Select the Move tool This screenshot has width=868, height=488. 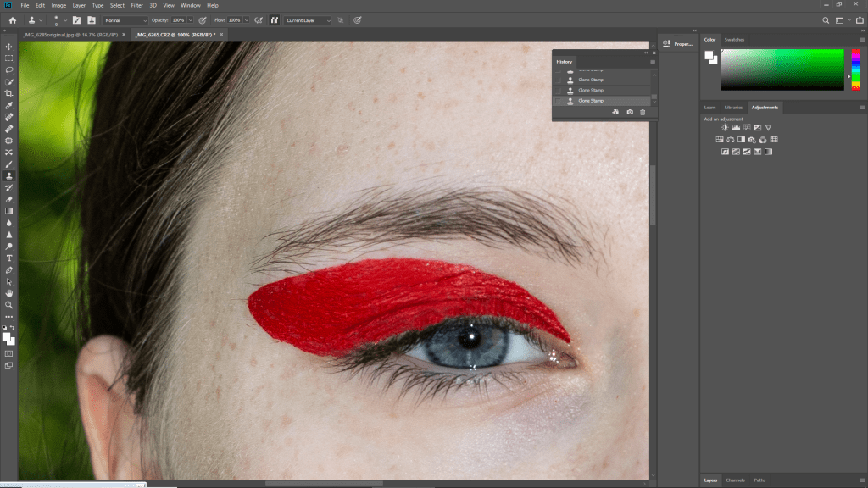point(9,47)
